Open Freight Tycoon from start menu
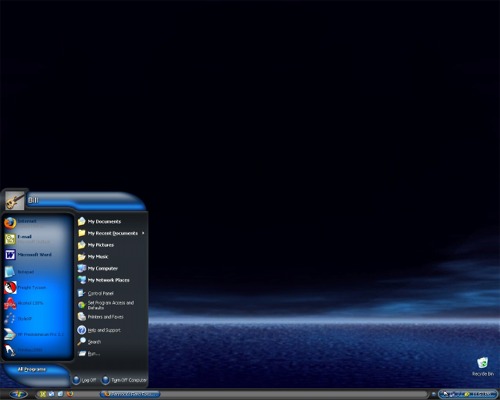 [x=37, y=287]
